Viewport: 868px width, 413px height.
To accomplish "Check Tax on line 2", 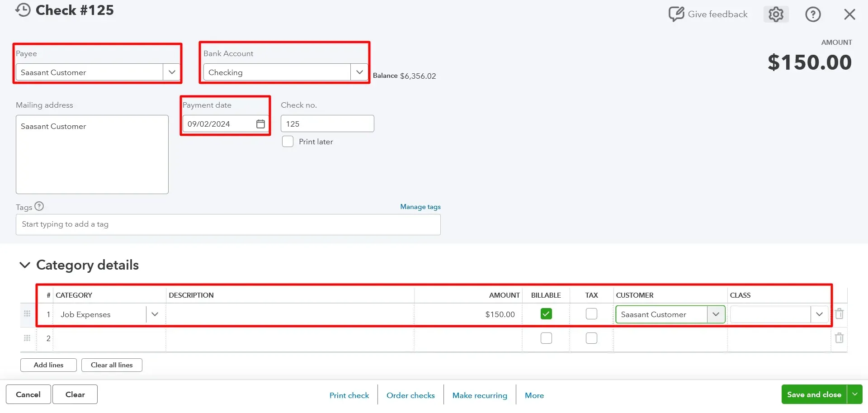I will tap(591, 338).
